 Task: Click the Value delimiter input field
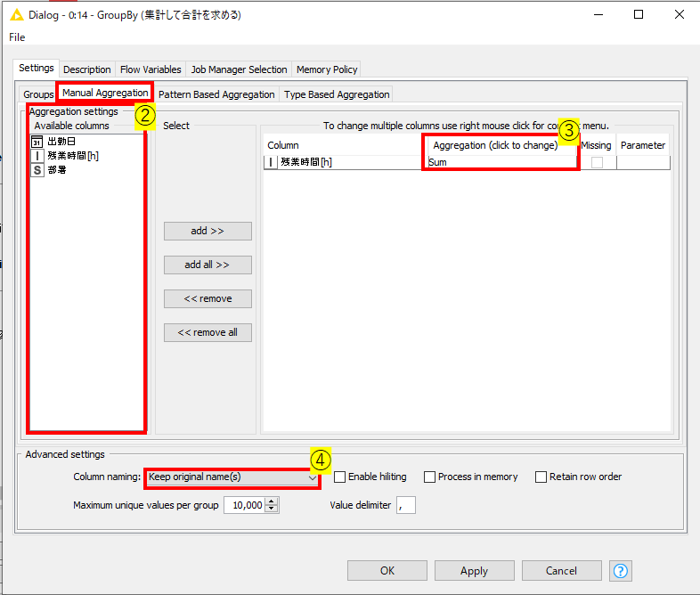pos(406,505)
